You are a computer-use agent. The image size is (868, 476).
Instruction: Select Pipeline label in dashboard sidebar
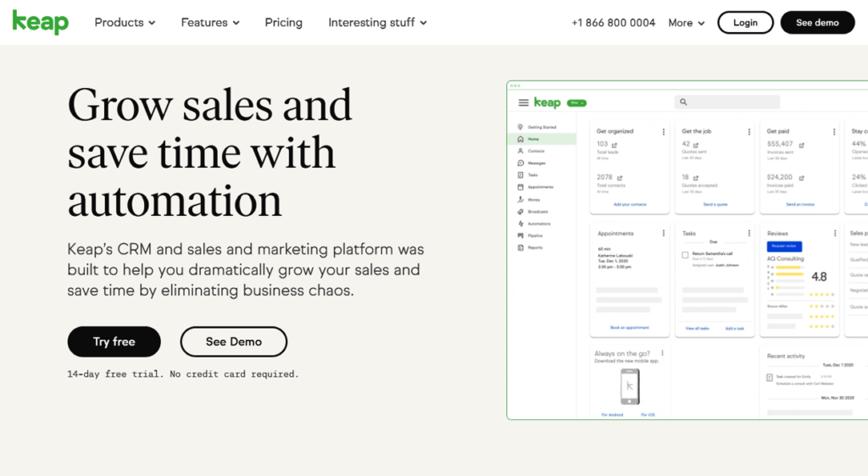point(535,235)
